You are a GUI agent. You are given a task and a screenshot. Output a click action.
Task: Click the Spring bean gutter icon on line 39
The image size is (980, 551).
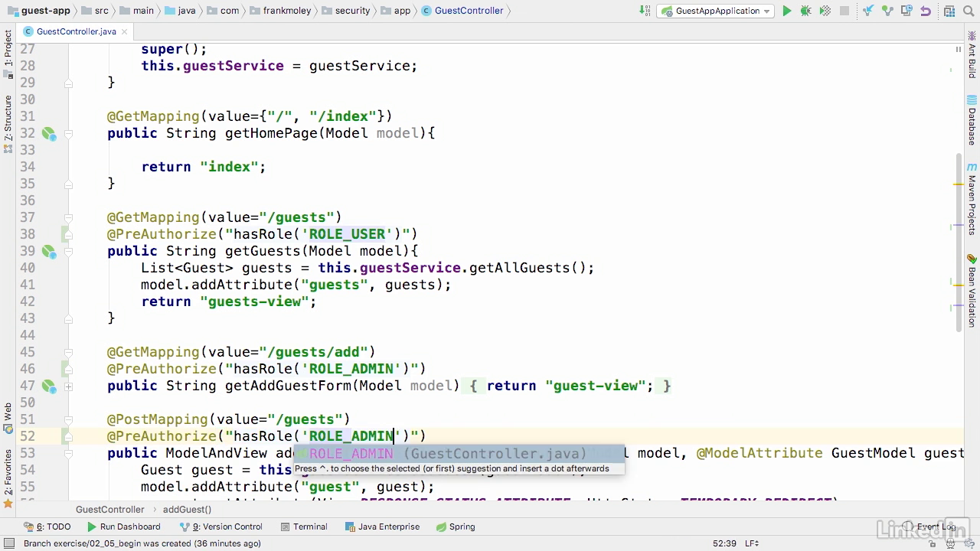[49, 252]
